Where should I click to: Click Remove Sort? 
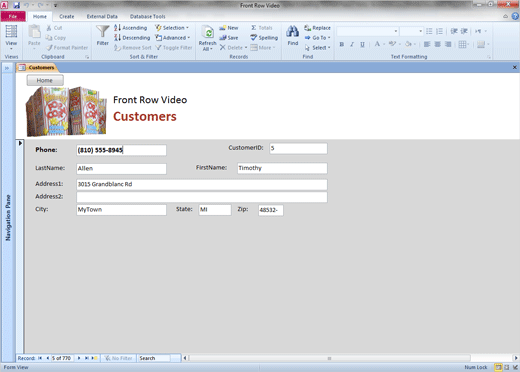coord(133,48)
